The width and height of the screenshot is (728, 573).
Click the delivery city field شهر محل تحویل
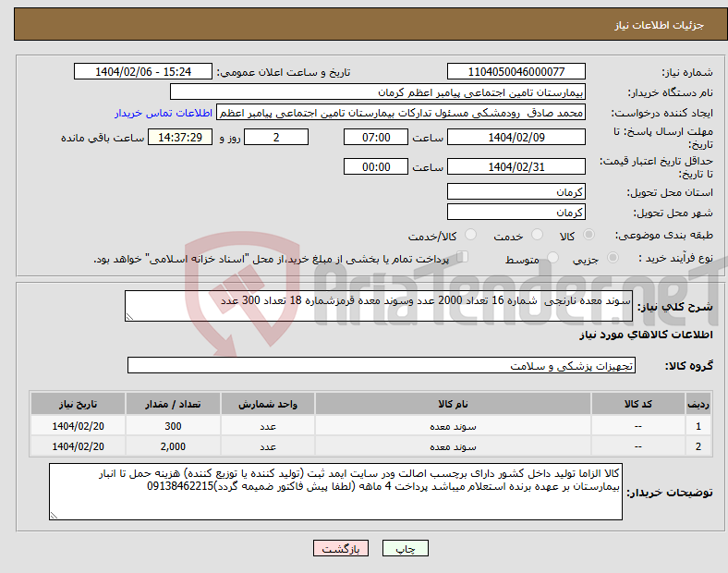(x=516, y=213)
